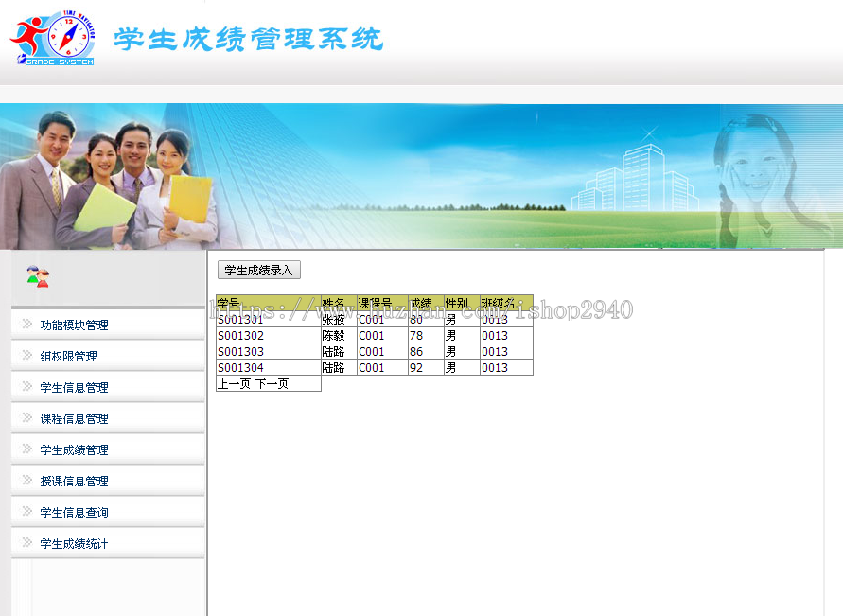Open the 功能模块管理 menu
The width and height of the screenshot is (843, 616).
tap(74, 326)
